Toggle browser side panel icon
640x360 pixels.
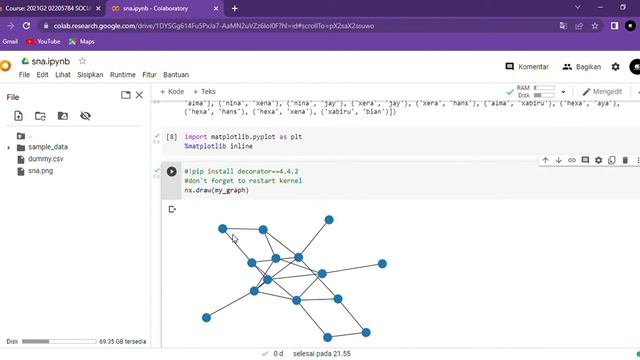point(614,26)
